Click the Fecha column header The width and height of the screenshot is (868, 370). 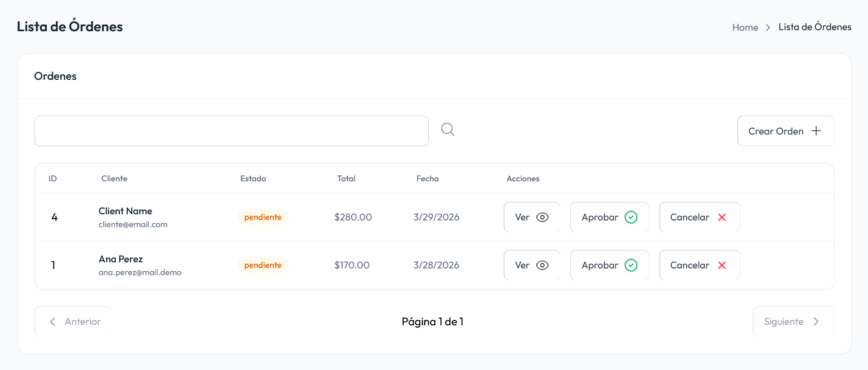coord(427,179)
